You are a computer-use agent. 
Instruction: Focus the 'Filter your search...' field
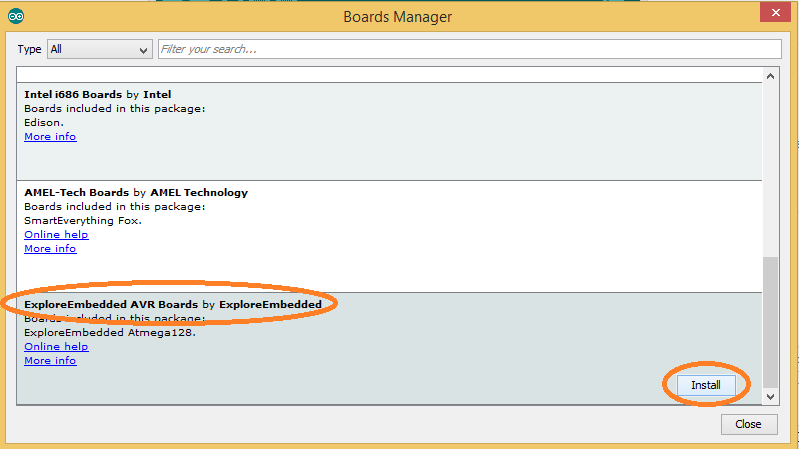click(x=469, y=49)
